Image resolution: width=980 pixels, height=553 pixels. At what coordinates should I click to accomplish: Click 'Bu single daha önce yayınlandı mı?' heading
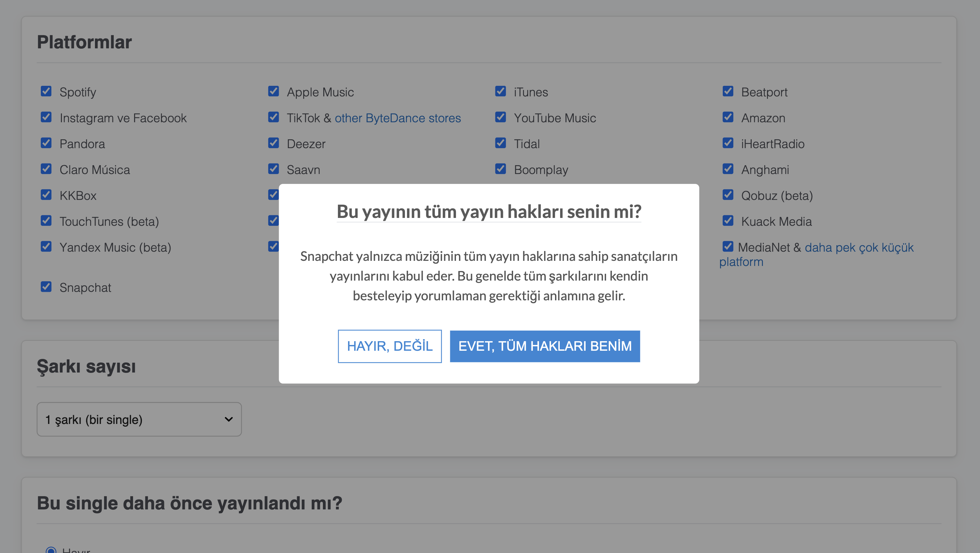(x=190, y=503)
